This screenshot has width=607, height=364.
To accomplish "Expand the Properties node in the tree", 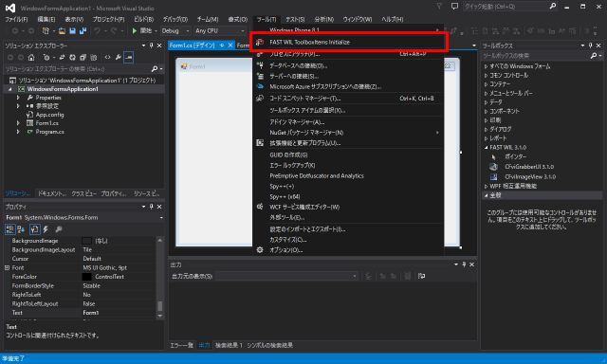I will point(18,98).
